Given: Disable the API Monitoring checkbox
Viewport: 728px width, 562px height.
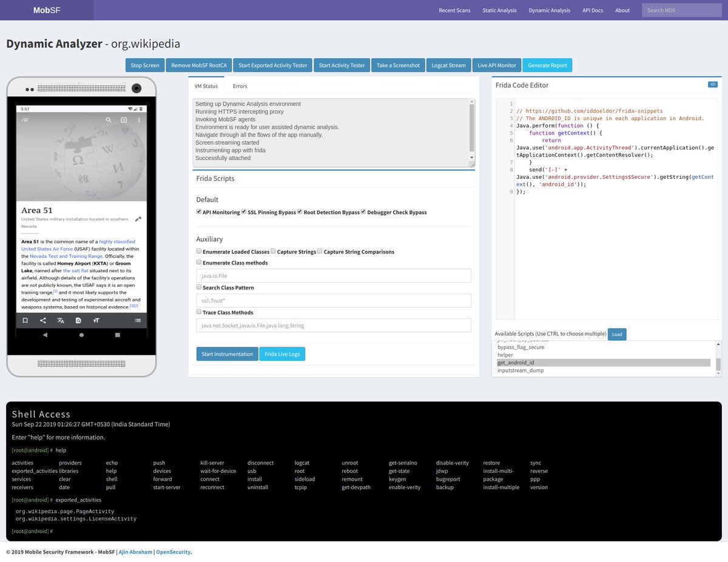Looking at the screenshot, I should click(198, 211).
